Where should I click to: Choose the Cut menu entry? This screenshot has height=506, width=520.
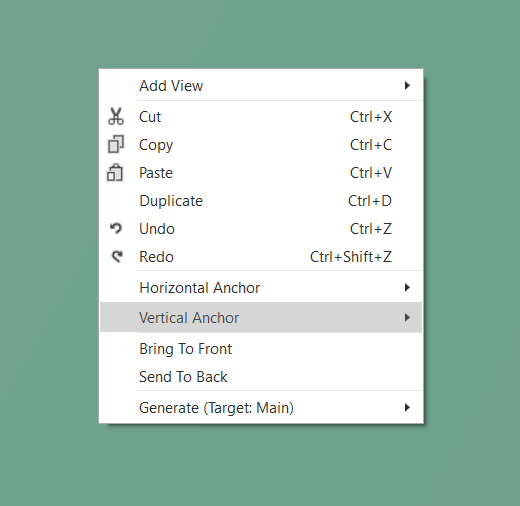pyautogui.click(x=261, y=117)
